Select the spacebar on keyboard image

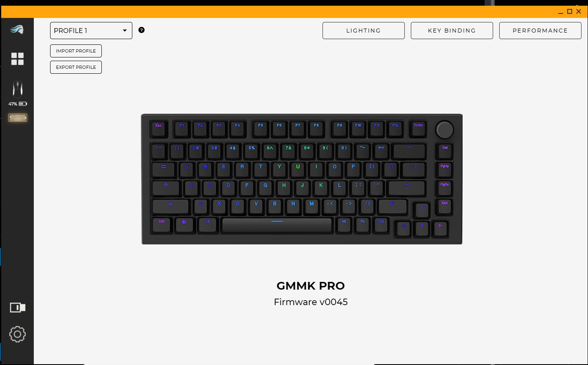[277, 225]
